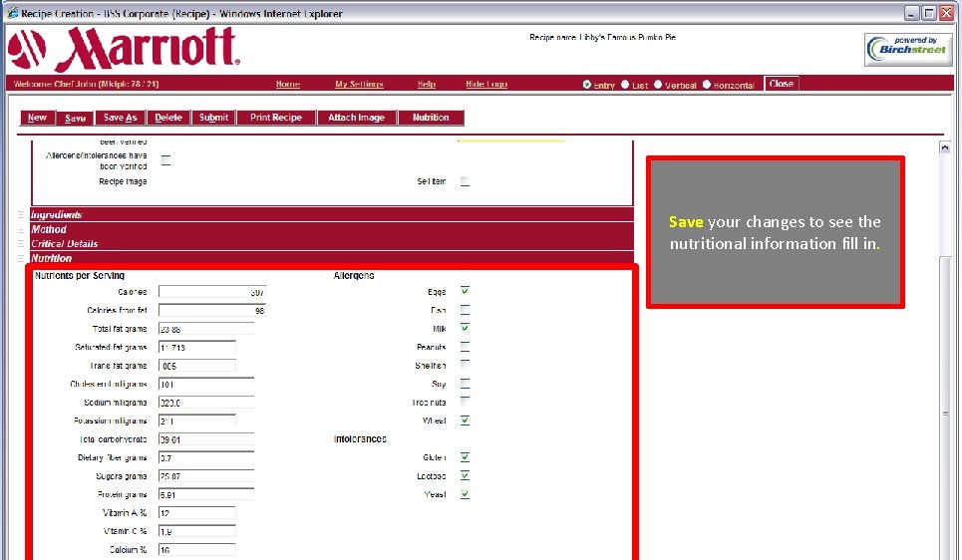Image resolution: width=962 pixels, height=560 pixels.
Task: Select the Vertical layout radio button
Action: click(658, 85)
